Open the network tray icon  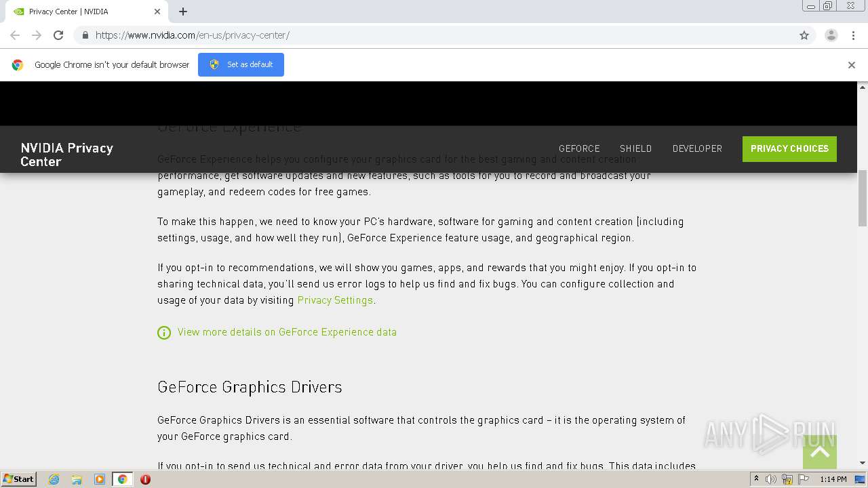(x=787, y=479)
